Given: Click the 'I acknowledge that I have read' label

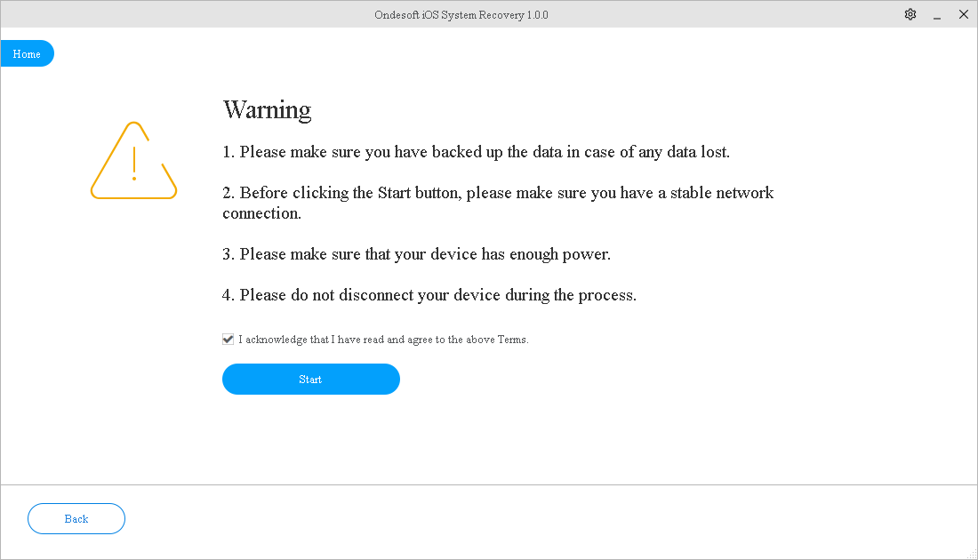Looking at the screenshot, I should coord(382,340).
